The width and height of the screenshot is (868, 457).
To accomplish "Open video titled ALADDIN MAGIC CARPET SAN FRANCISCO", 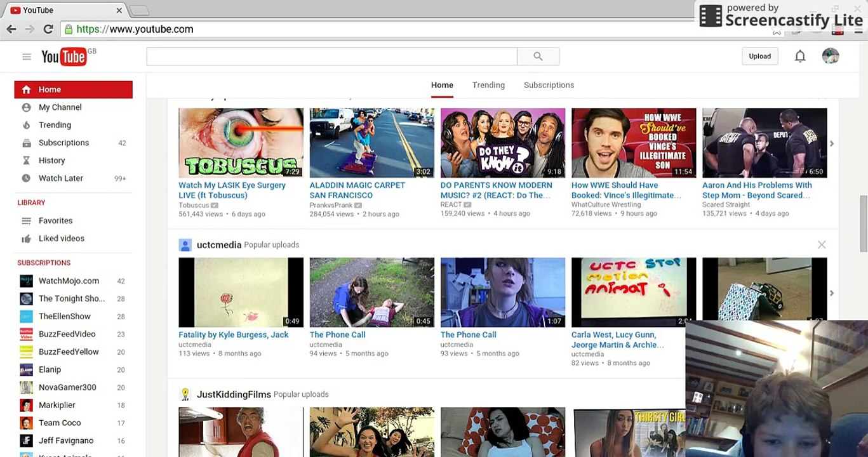I will point(357,190).
